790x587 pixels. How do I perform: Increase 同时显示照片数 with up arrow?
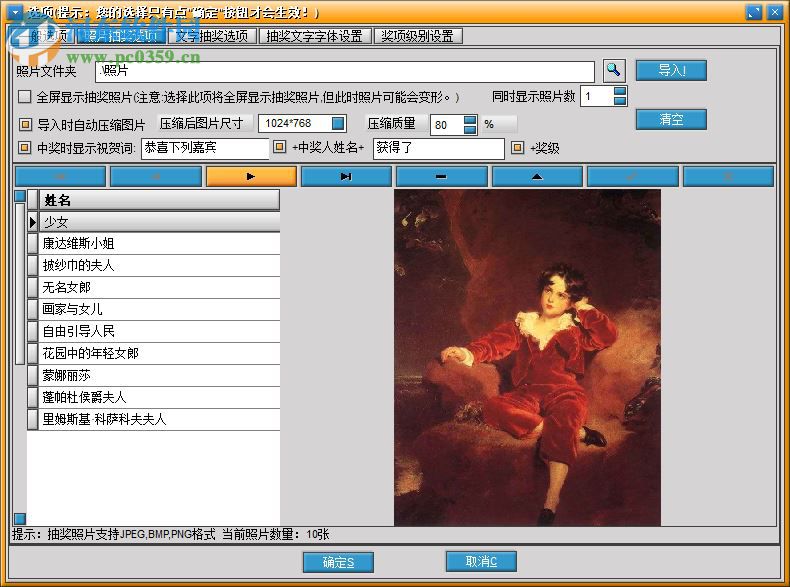621,91
